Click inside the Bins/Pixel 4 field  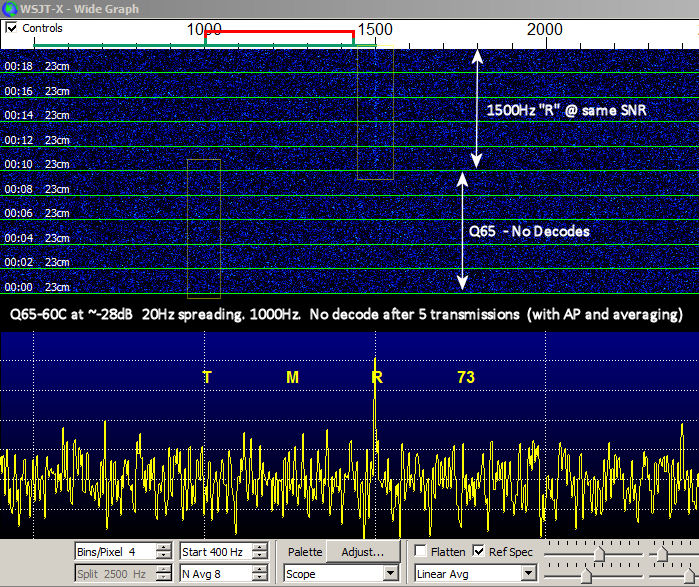(115, 552)
